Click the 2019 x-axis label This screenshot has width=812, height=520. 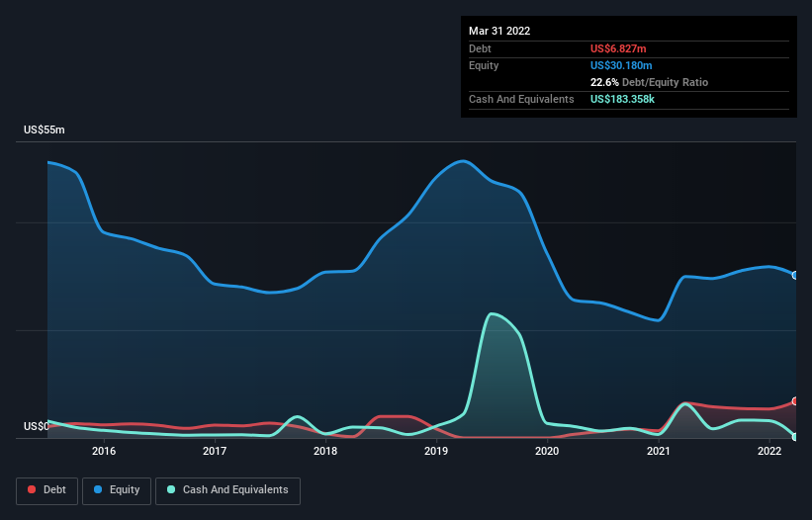pos(436,451)
